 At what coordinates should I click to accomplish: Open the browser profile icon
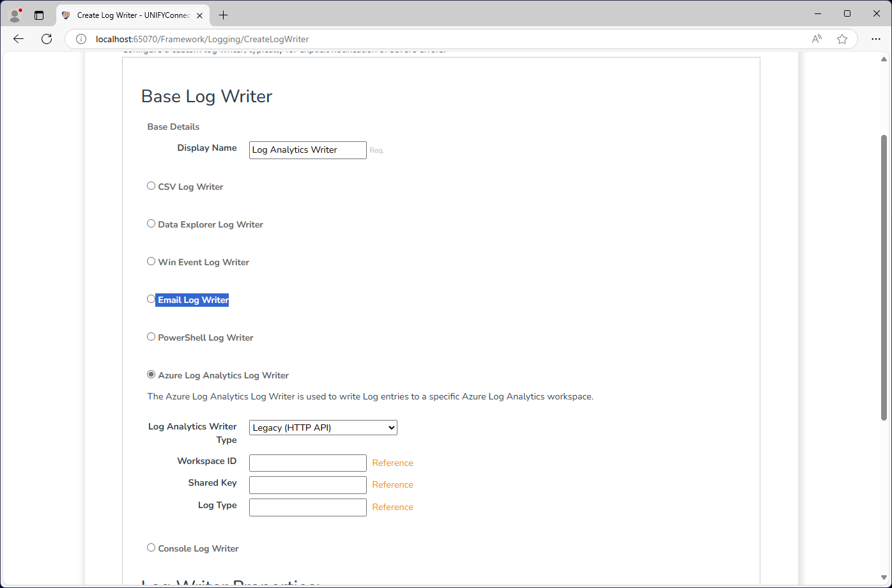coord(15,15)
